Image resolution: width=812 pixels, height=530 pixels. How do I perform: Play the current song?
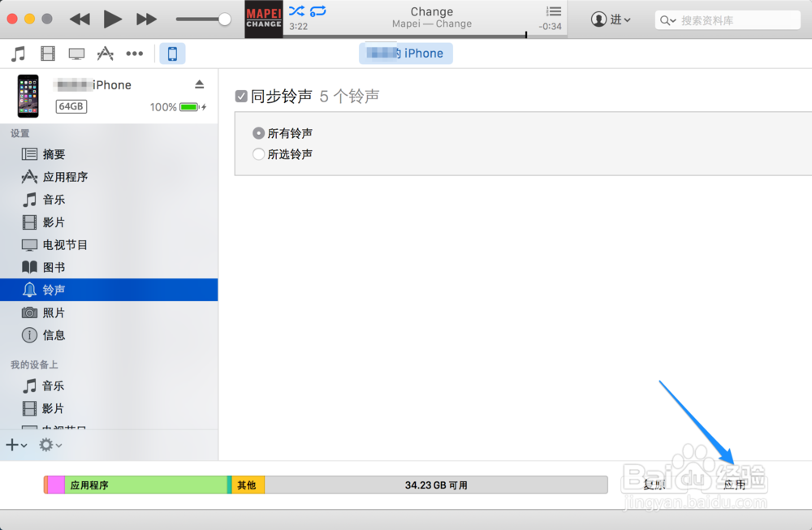click(112, 19)
